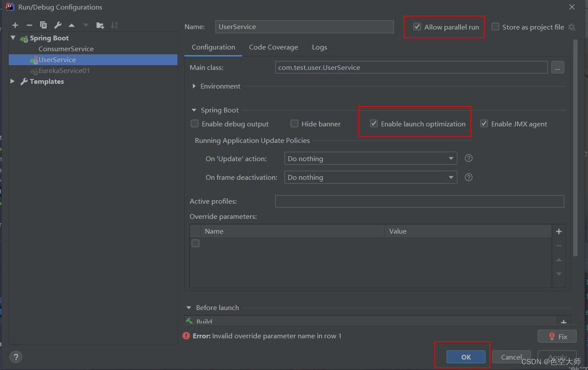588x370 pixels.
Task: Open the dialog help question mark button
Action: click(x=16, y=357)
